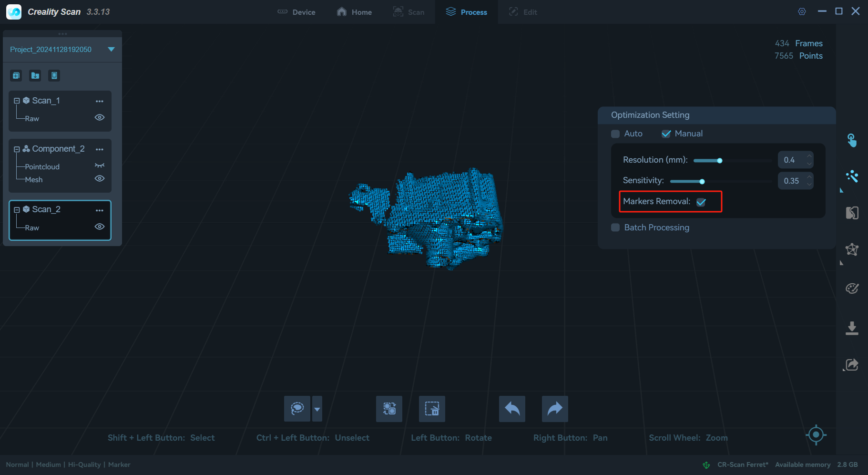Click the redo arrow button

tap(555, 409)
